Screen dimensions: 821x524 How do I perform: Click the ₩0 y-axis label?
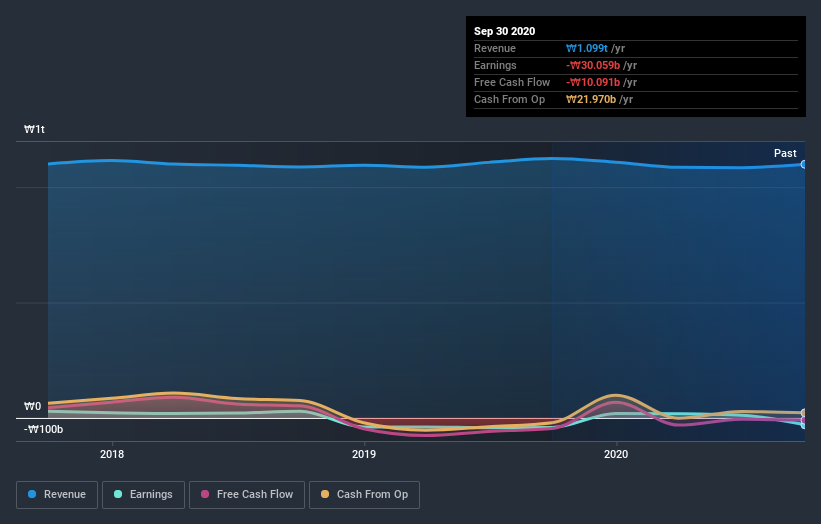pyautogui.click(x=32, y=406)
